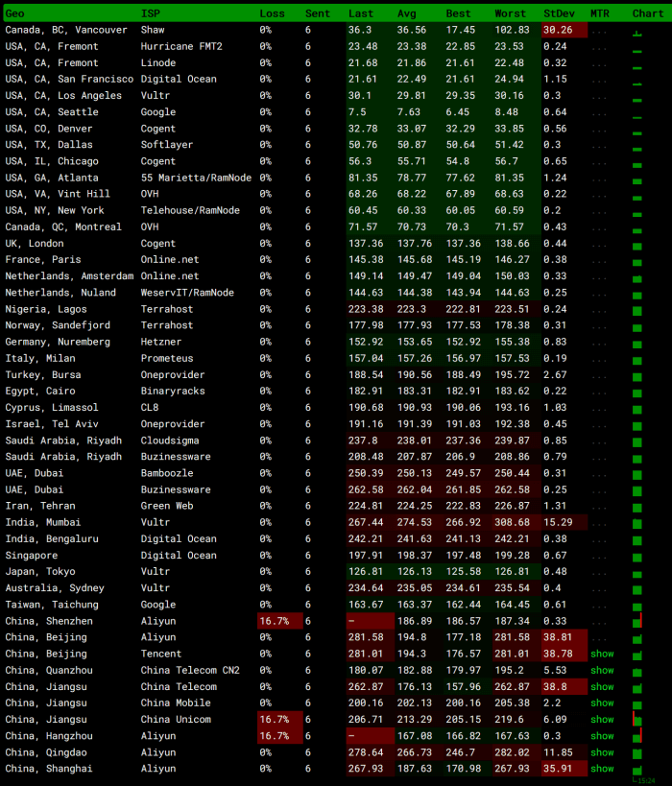Viewport: 672px width, 786px height.
Task: Click the Sent column header
Action: pyautogui.click(x=318, y=13)
